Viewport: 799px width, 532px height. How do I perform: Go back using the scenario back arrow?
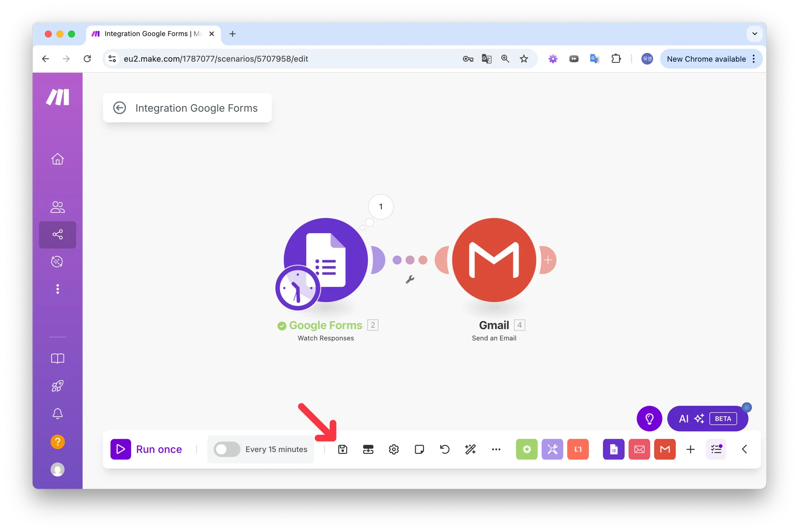coord(119,108)
